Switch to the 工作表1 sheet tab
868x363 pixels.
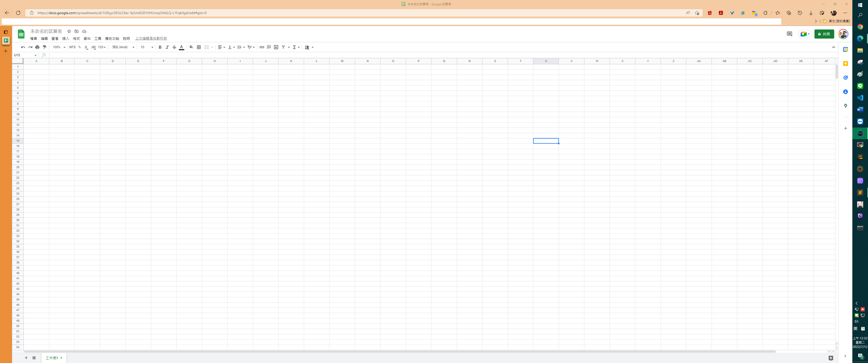click(52, 358)
